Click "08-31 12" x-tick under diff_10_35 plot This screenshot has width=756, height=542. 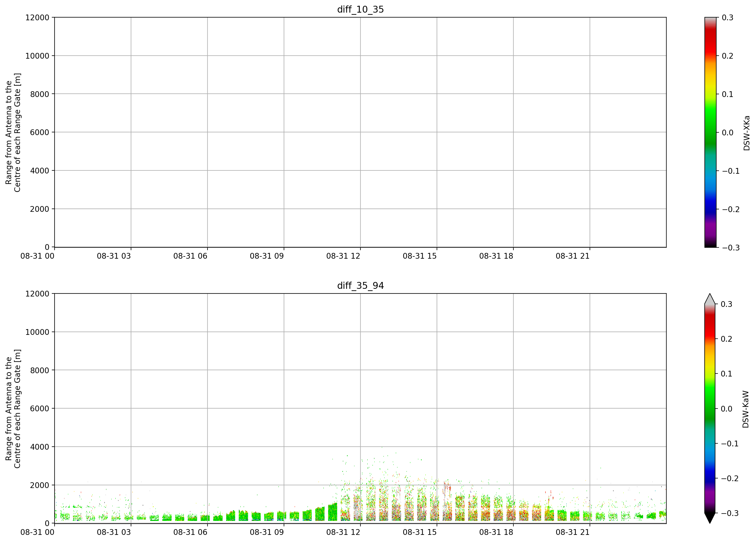click(x=343, y=256)
